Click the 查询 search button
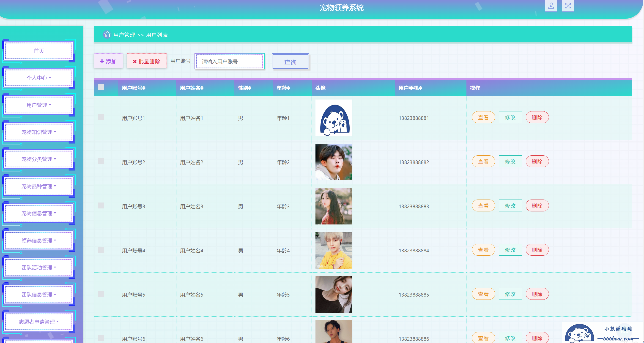The image size is (644, 343). pyautogui.click(x=290, y=62)
